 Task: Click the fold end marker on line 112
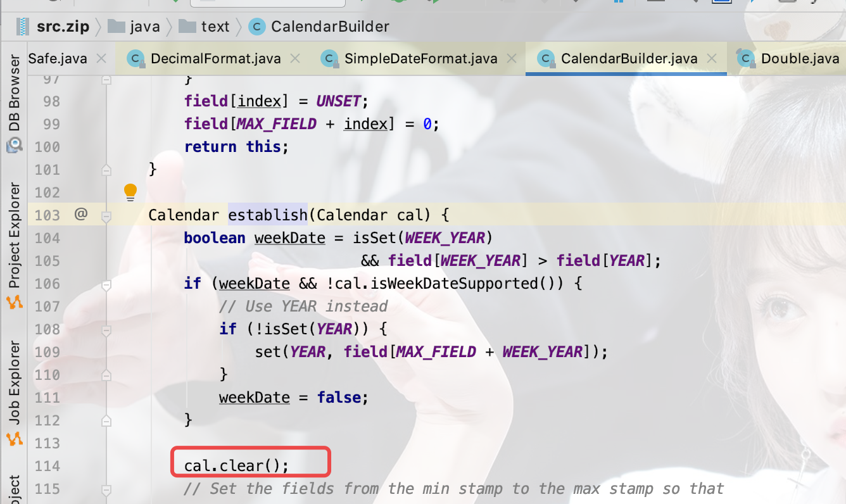point(106,420)
